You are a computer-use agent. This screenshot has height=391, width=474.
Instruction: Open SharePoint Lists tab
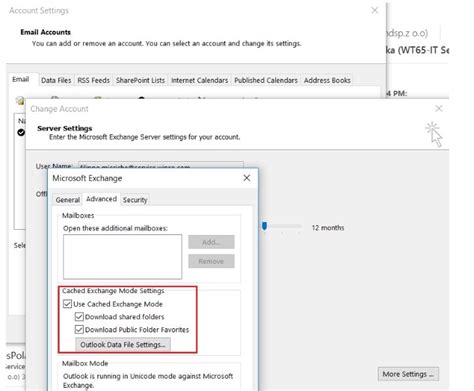click(x=140, y=80)
